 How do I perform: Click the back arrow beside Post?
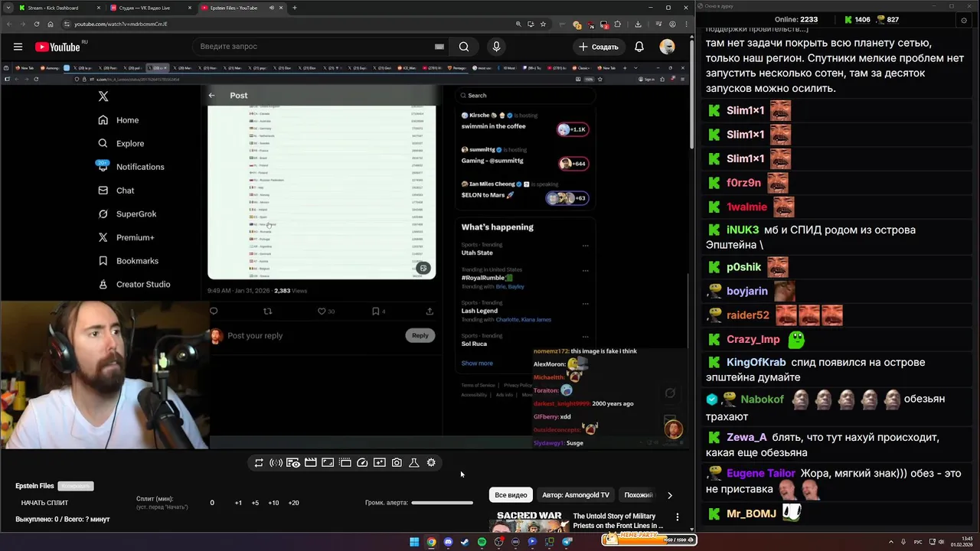tap(212, 96)
